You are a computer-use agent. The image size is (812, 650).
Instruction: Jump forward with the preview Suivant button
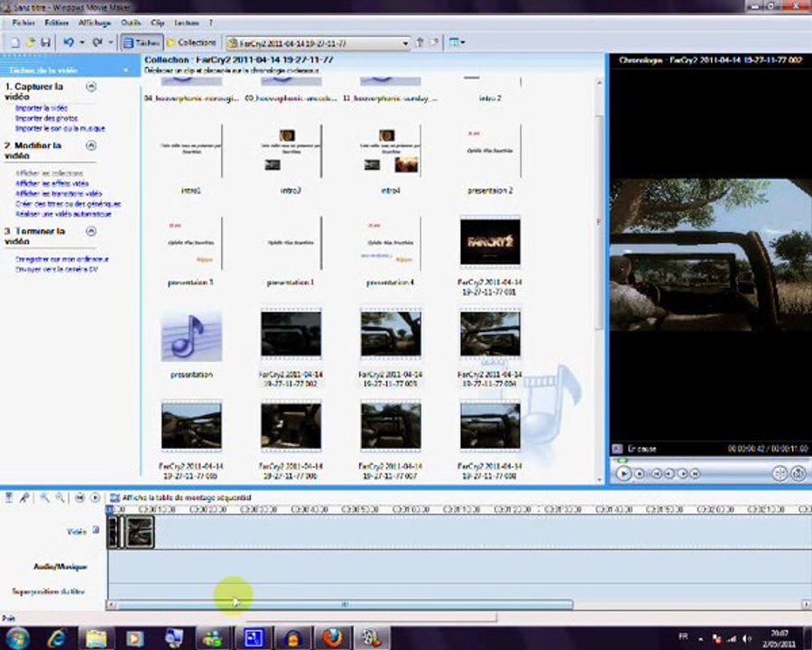pyautogui.click(x=696, y=473)
